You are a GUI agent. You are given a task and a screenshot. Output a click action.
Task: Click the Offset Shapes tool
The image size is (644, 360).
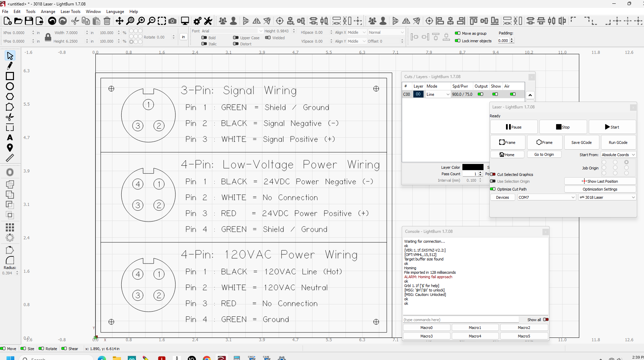click(x=10, y=172)
